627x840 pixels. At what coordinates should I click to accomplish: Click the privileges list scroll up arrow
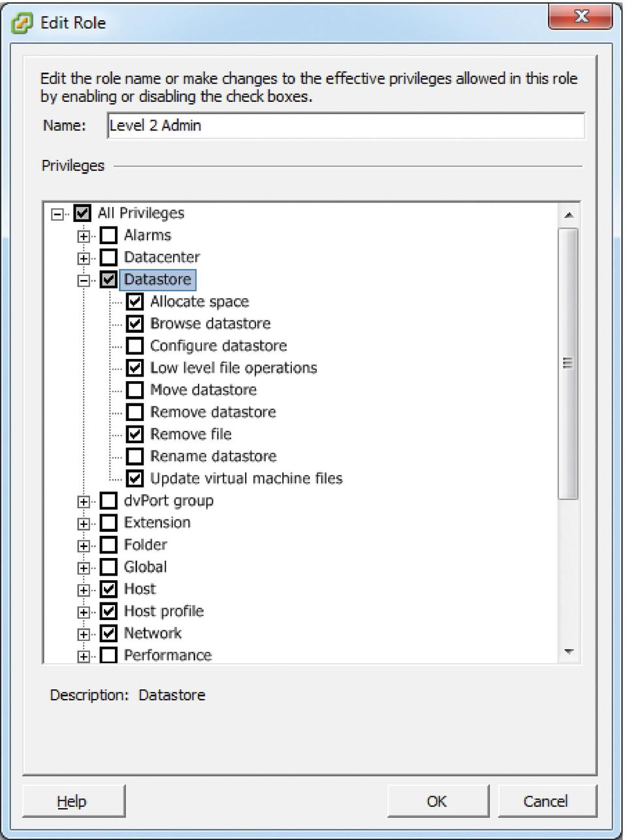(x=568, y=215)
